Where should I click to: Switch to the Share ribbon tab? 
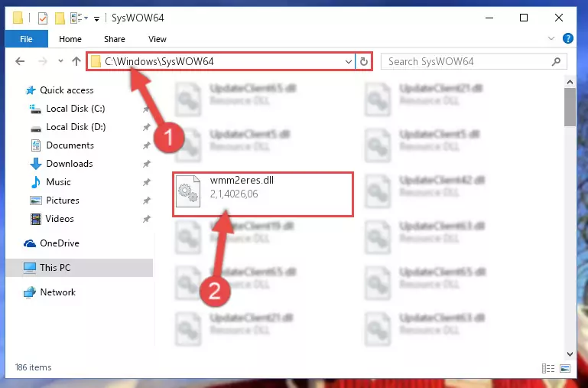pos(115,39)
